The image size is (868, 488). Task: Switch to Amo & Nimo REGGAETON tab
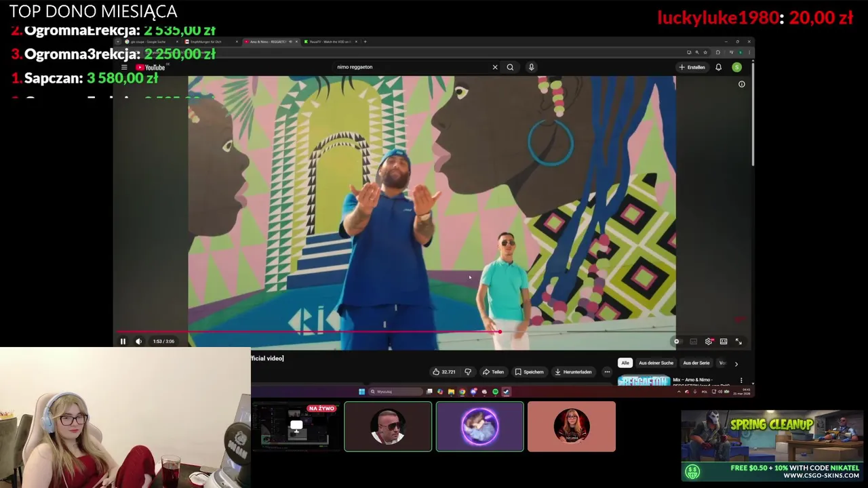[270, 42]
